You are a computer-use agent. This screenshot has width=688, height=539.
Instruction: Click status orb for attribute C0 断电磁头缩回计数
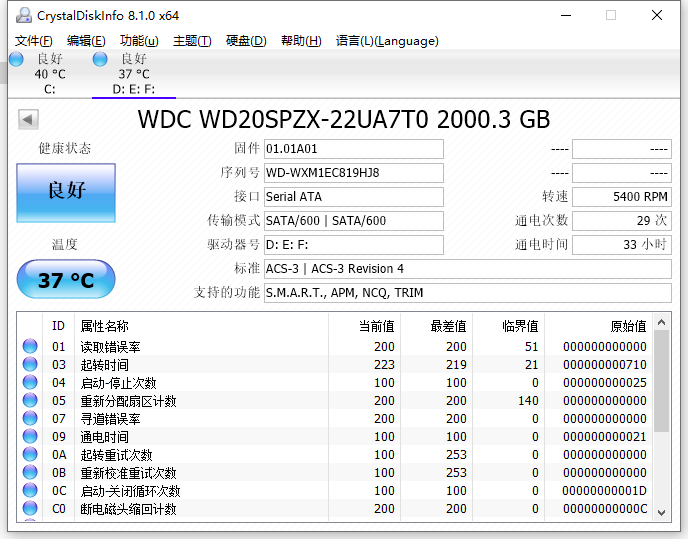[x=30, y=509]
